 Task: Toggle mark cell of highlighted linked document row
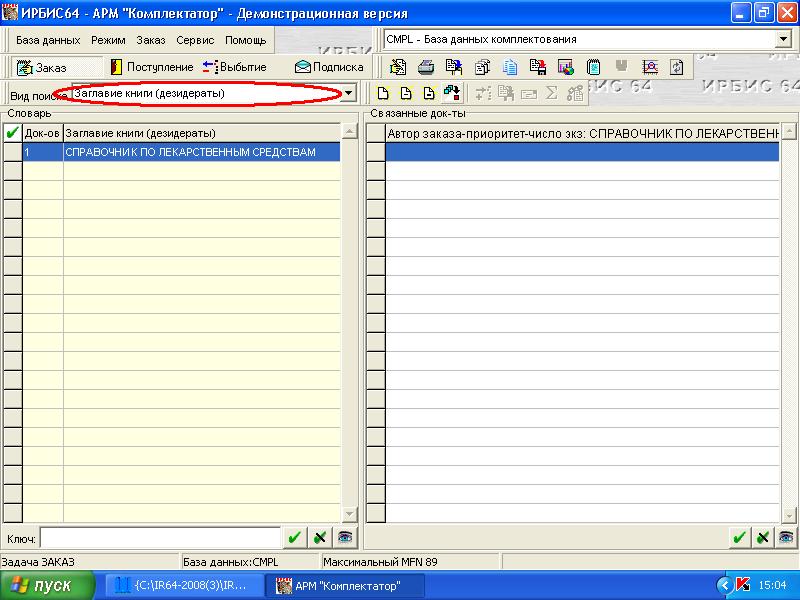(x=376, y=152)
